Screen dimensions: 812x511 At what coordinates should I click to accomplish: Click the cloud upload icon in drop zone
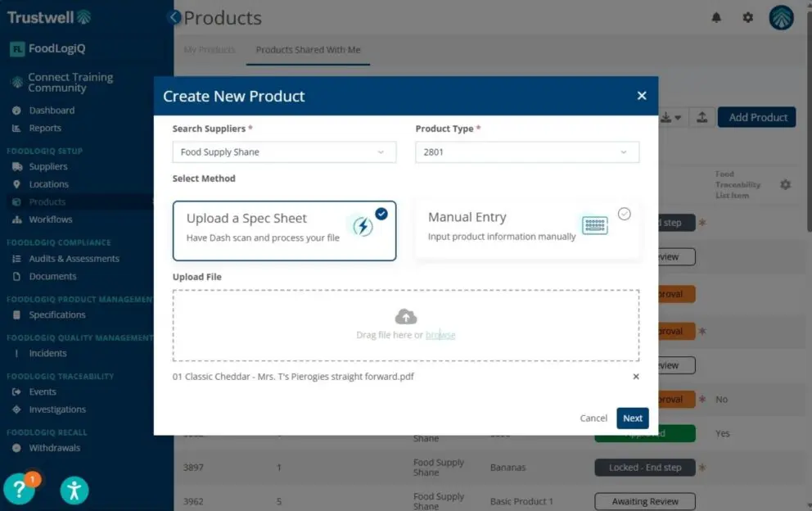(x=405, y=316)
